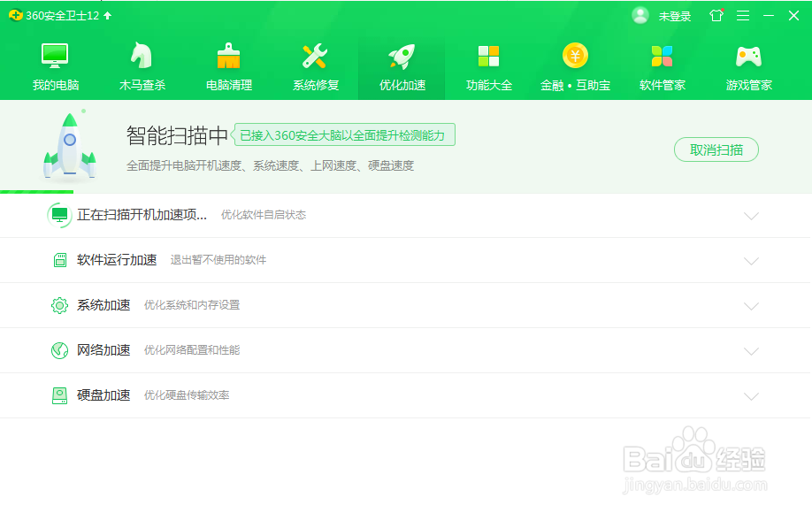Open the skin (shirt) icon
Viewport: 812px width, 513px height.
(x=716, y=16)
